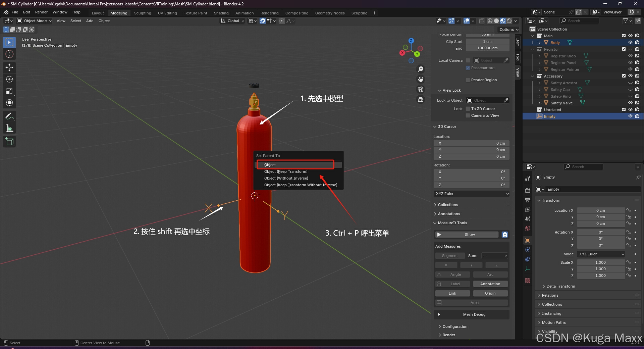
Task: Select the Move tool
Action: (x=9, y=67)
